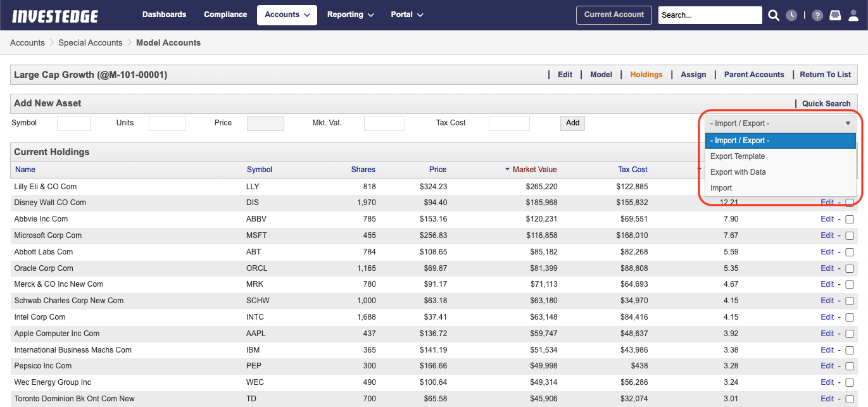Click the SCHW symbol cell
868x407 pixels.
(258, 301)
